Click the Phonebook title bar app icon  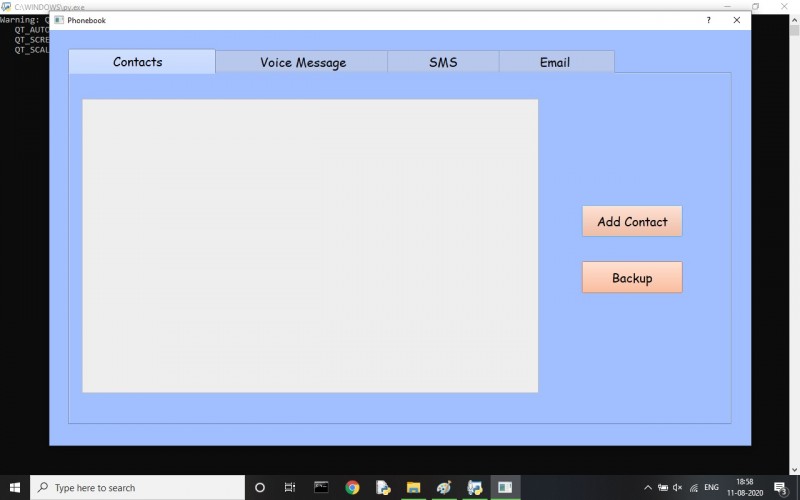[x=59, y=20]
